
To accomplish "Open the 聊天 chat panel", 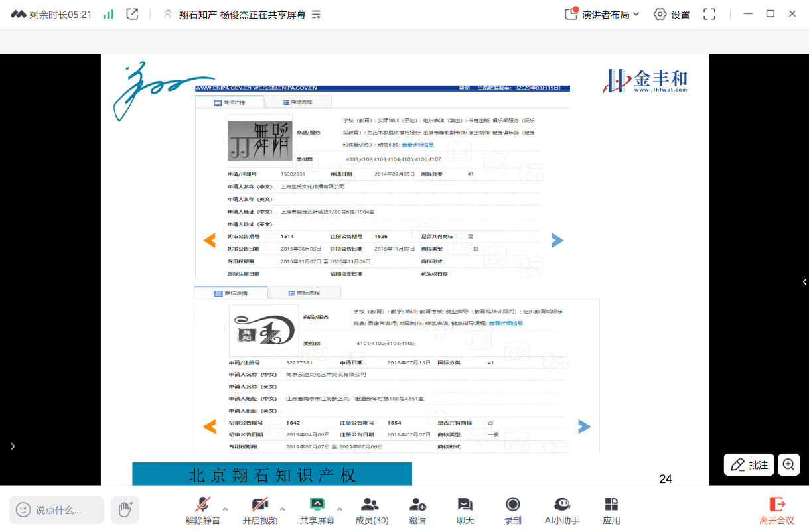I will (465, 510).
